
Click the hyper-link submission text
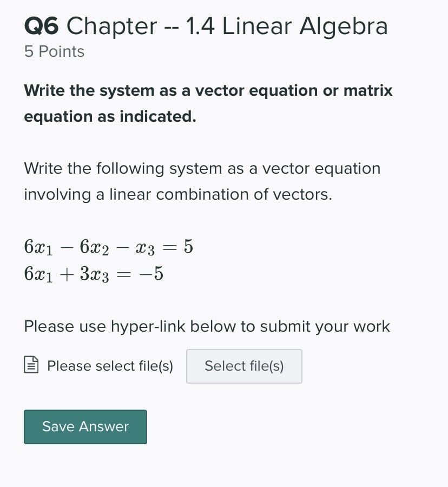pyautogui.click(x=207, y=326)
